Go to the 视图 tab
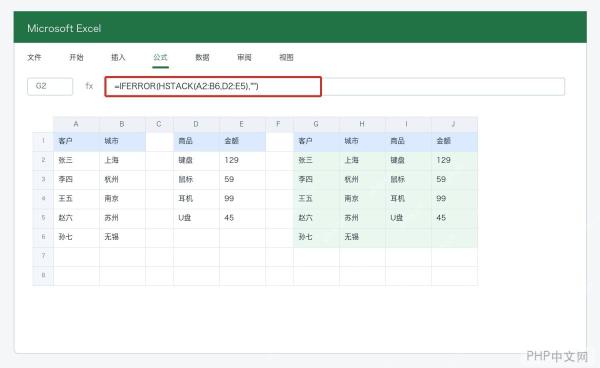This screenshot has height=368, width=600. 286,57
